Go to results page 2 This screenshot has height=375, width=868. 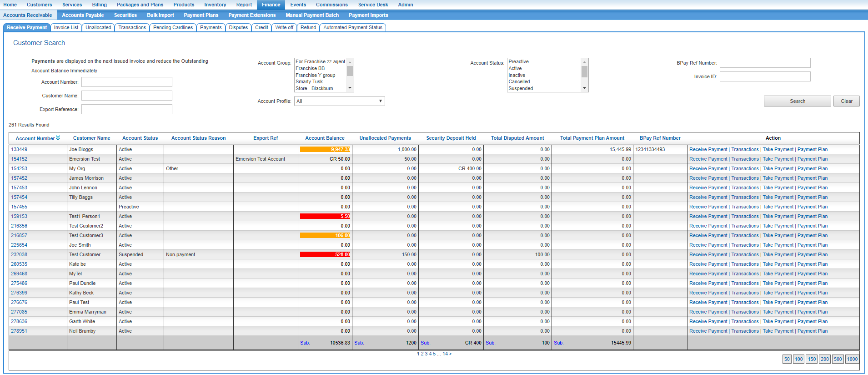422,354
